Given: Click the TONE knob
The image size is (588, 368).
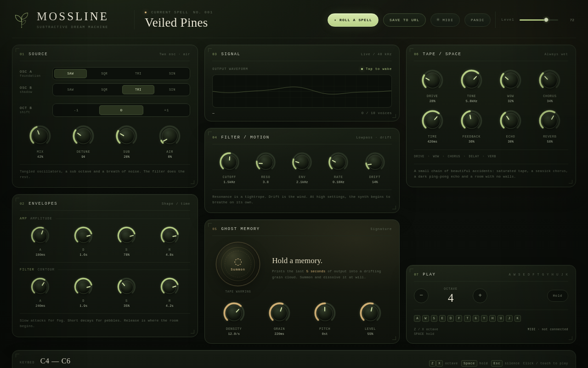Looking at the screenshot, I should [471, 80].
